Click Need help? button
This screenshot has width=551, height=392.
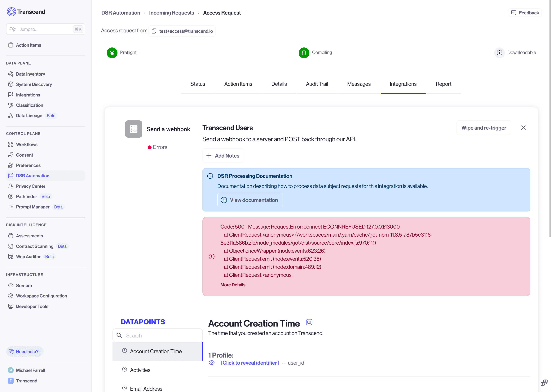pos(25,351)
